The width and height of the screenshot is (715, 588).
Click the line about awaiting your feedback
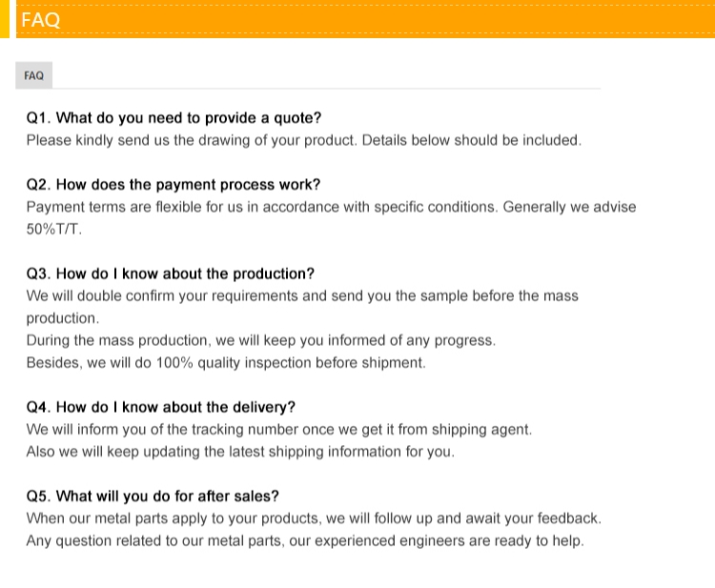[314, 518]
